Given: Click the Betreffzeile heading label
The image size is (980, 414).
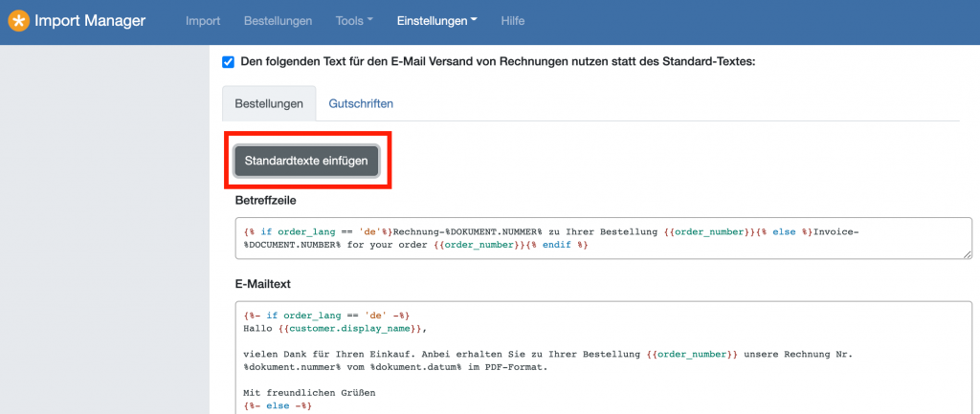Looking at the screenshot, I should (266, 201).
